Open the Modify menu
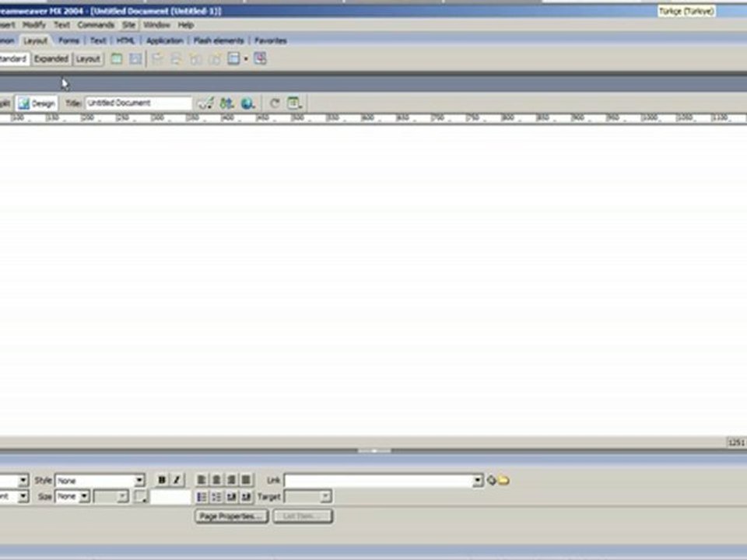Image resolution: width=747 pixels, height=560 pixels. [x=33, y=25]
